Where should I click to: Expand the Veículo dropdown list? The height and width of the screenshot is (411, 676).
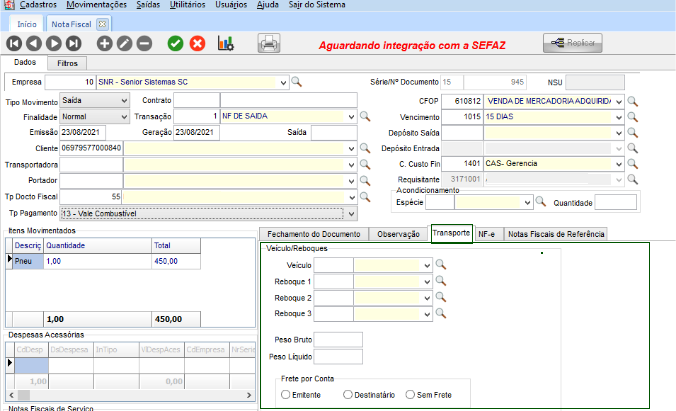point(428,266)
